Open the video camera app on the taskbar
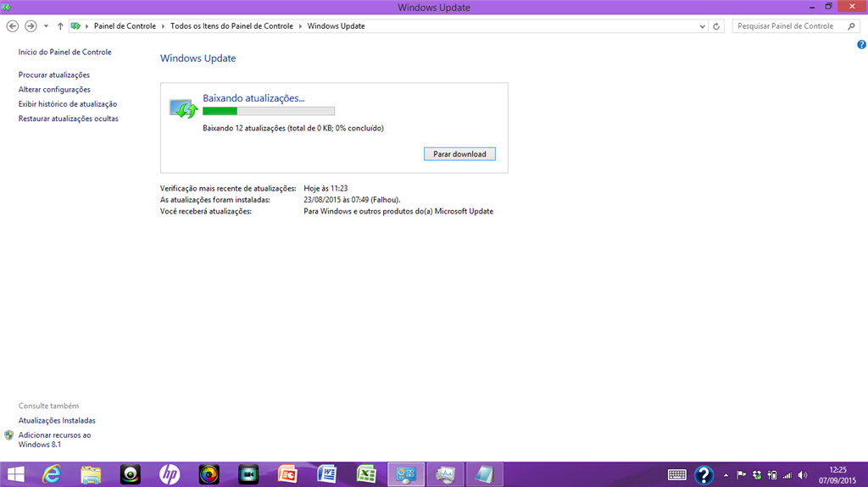This screenshot has width=868, height=487. coord(248,474)
